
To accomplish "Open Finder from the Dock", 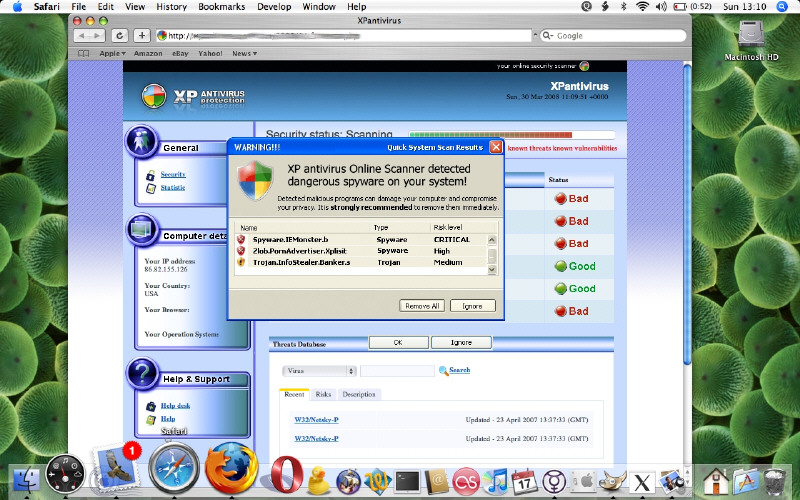I will click(26, 482).
